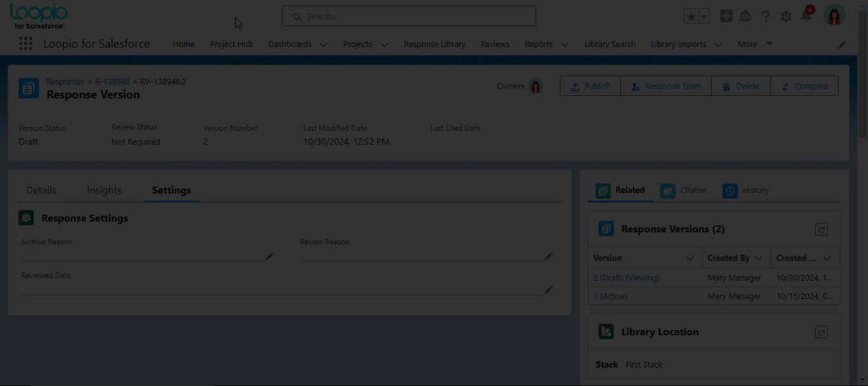Click the Loopio for Salesforce logo

click(39, 16)
